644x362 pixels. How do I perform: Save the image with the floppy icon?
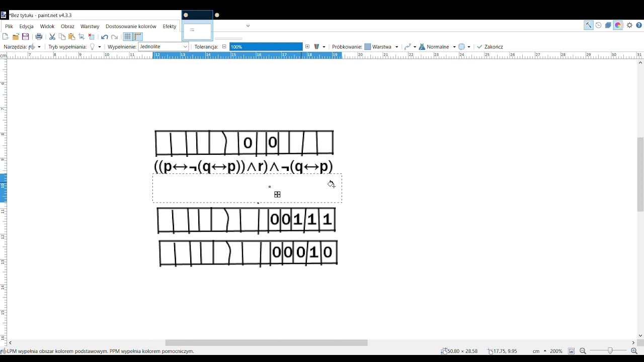(26, 37)
